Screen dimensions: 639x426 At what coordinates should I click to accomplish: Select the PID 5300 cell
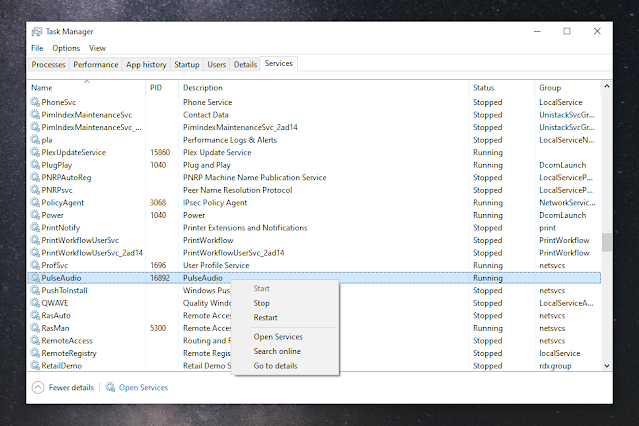[x=158, y=328]
